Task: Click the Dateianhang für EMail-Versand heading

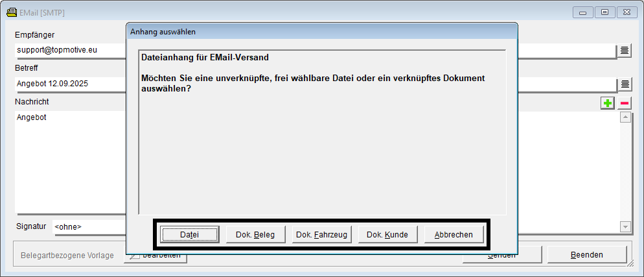Action: [x=205, y=58]
